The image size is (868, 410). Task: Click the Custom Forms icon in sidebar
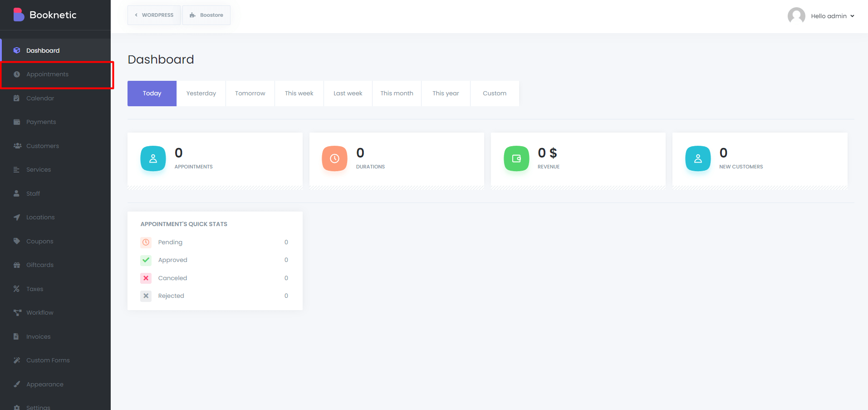coord(17,361)
